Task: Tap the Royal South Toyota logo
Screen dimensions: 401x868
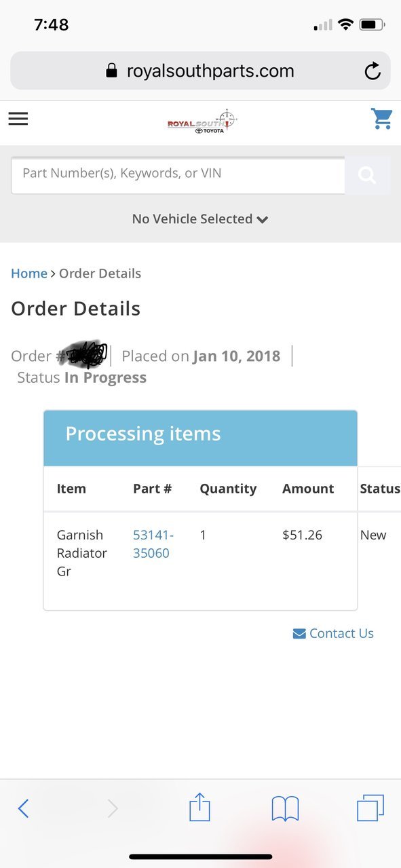Action: click(202, 121)
